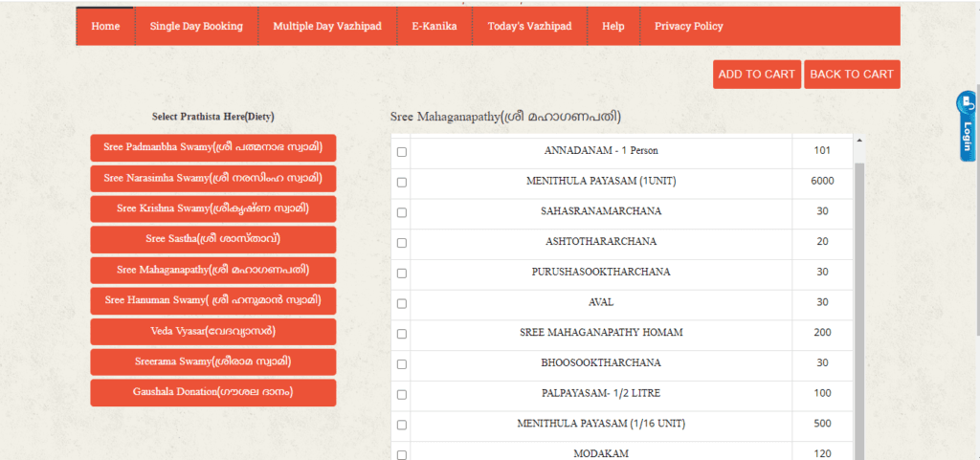Image resolution: width=980 pixels, height=460 pixels.
Task: Click the BACK TO CART button
Action: (x=851, y=75)
